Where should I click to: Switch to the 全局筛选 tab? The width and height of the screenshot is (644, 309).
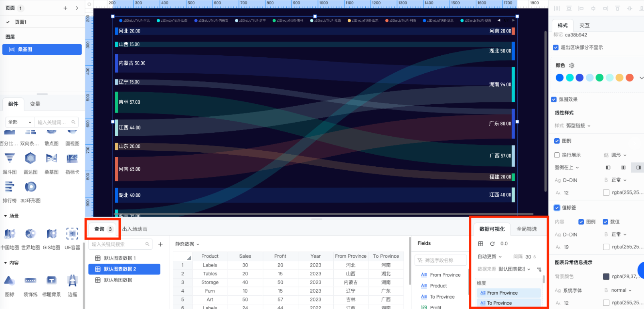coord(527,229)
